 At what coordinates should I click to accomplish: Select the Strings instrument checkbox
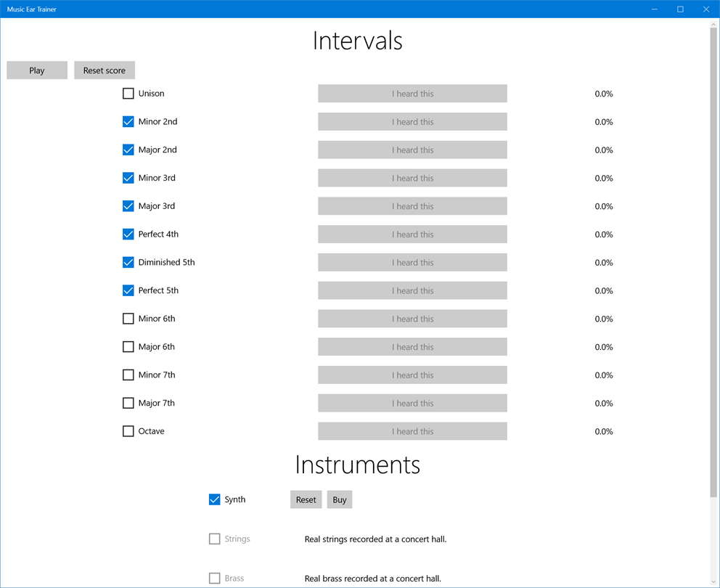(x=215, y=539)
